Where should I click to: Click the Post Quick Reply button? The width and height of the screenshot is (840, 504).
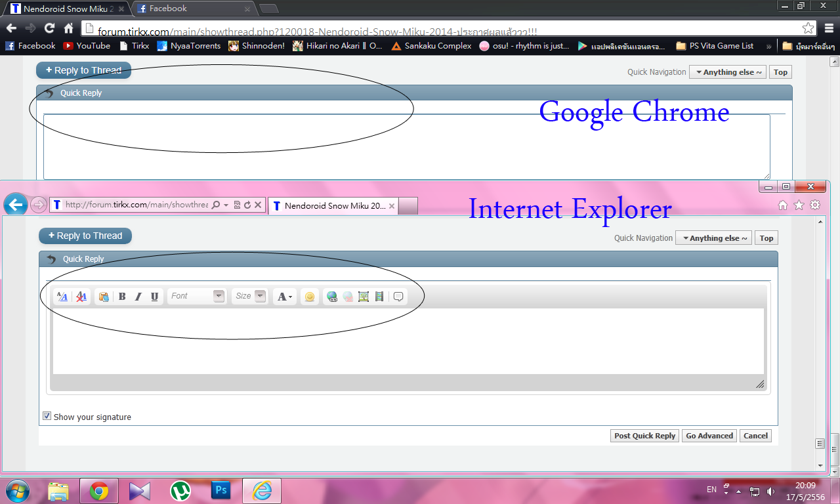coord(644,436)
